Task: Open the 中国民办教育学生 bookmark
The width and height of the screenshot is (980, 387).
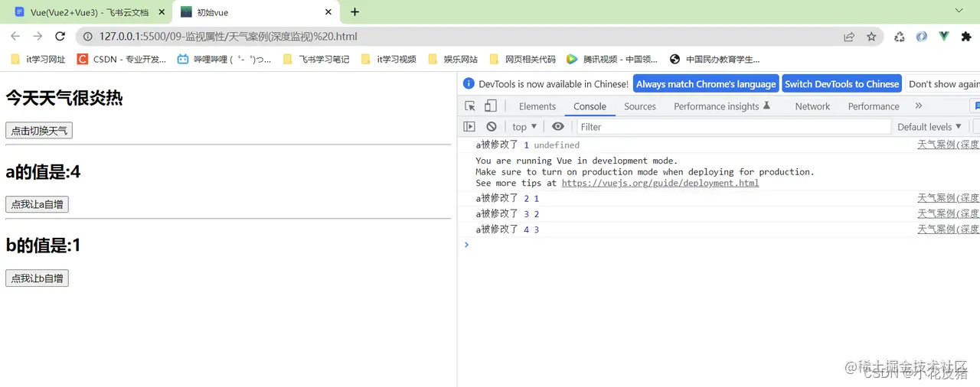Action: (715, 59)
